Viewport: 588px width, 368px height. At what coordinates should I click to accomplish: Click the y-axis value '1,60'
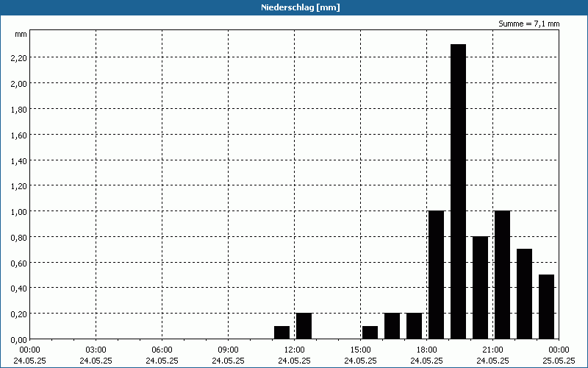(19, 135)
